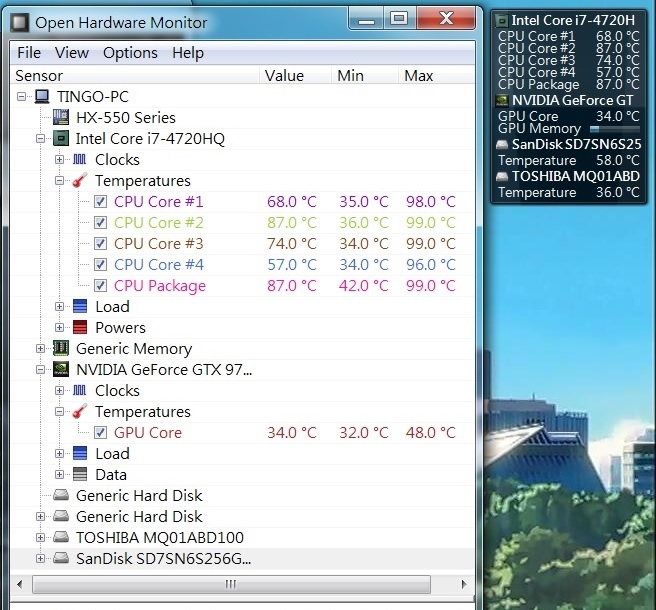Expand the NVIDIA Clocks node
Screen dimensions: 656x610
59,390
